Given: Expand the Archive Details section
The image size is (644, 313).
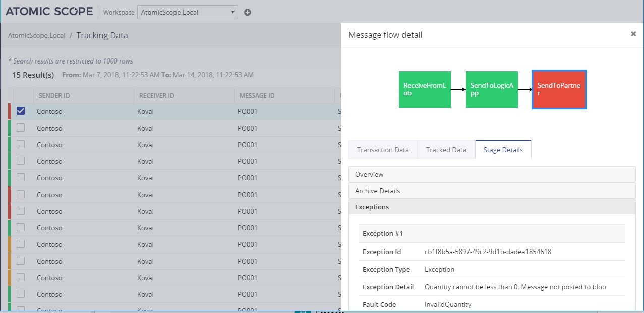Looking at the screenshot, I should [x=492, y=191].
